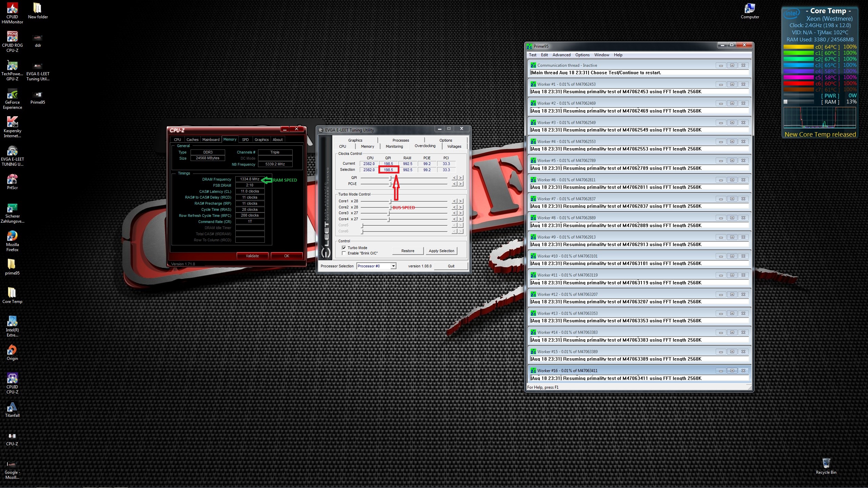Viewport: 868px width, 488px height.
Task: Click Validate button in CPU-Z
Action: (x=252, y=256)
